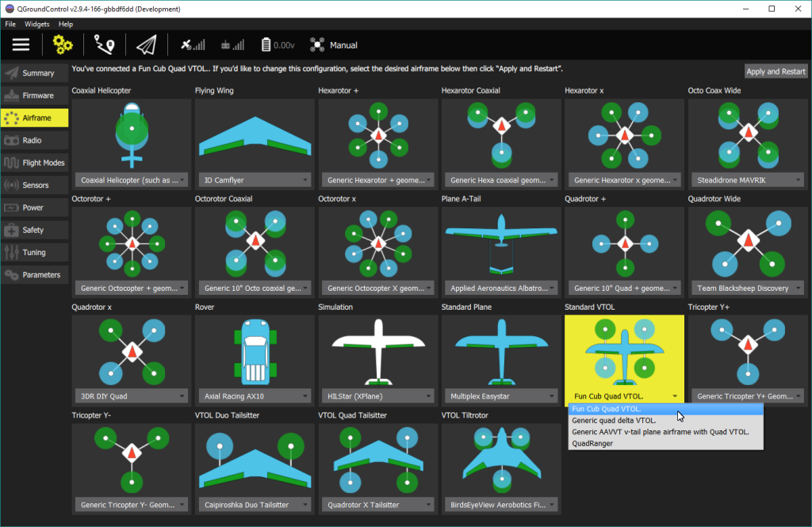The height and width of the screenshot is (527, 812).
Task: Click the Apply and Restart button
Action: pyautogui.click(x=776, y=71)
